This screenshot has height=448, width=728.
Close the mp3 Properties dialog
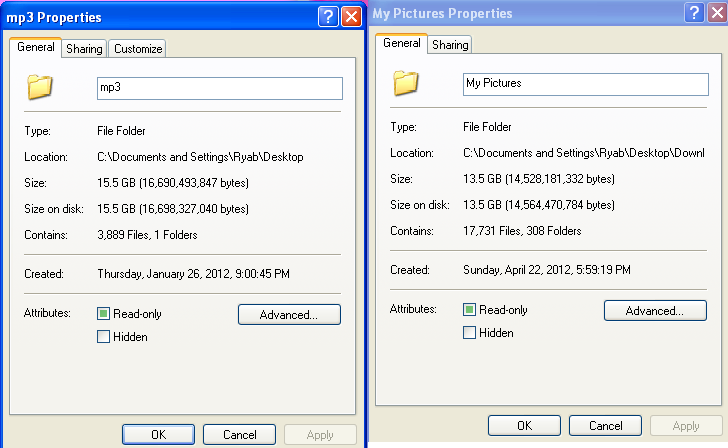click(351, 17)
